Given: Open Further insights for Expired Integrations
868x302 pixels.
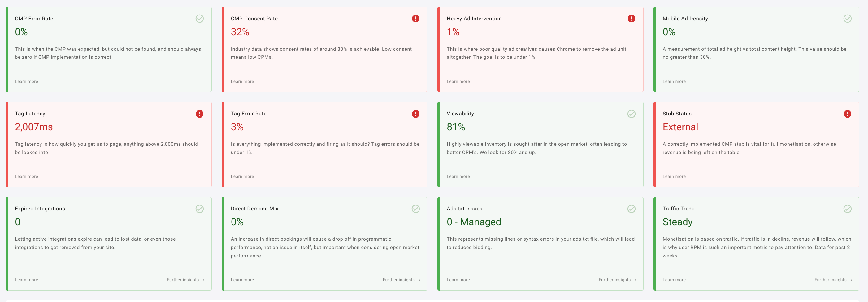Looking at the screenshot, I should pos(186,280).
